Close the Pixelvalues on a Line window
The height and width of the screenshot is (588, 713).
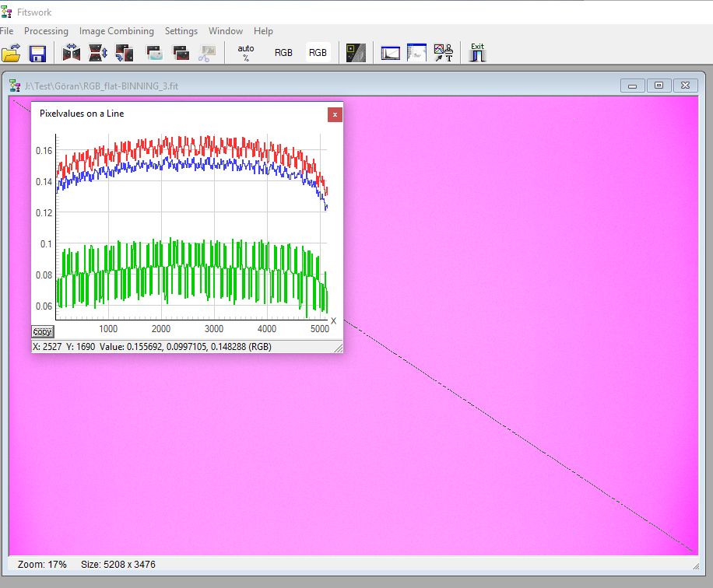[335, 114]
